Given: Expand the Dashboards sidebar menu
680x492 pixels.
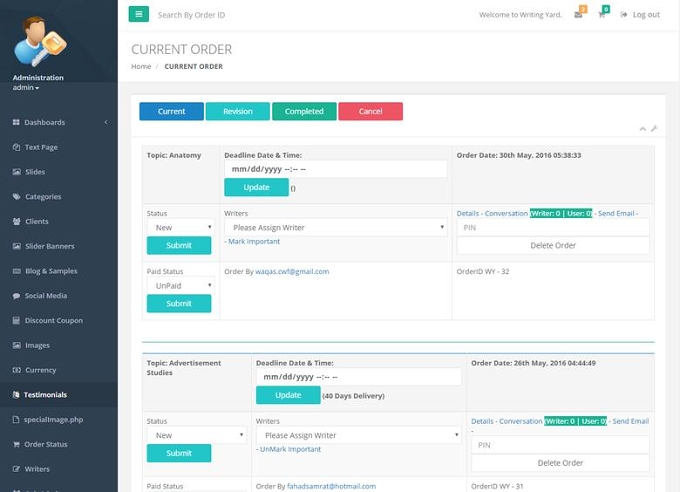Looking at the screenshot, I should click(x=59, y=122).
